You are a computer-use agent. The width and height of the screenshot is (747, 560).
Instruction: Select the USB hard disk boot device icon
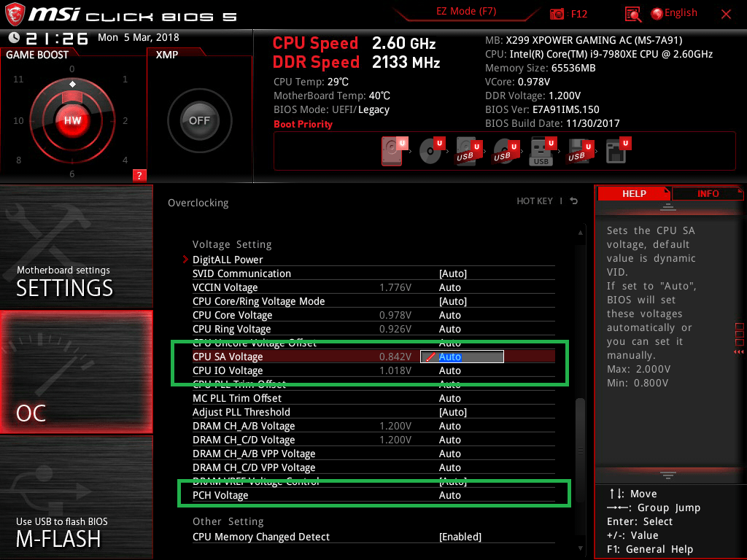(x=467, y=151)
